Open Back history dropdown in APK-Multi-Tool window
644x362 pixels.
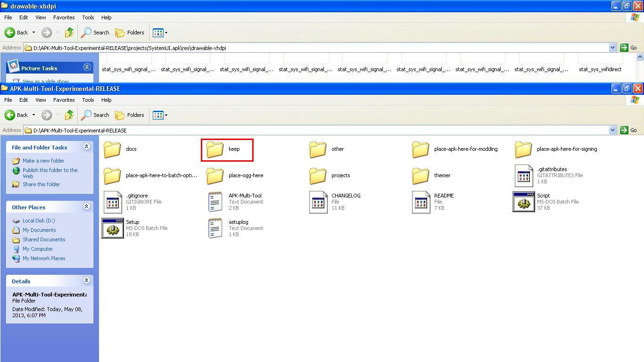33,115
